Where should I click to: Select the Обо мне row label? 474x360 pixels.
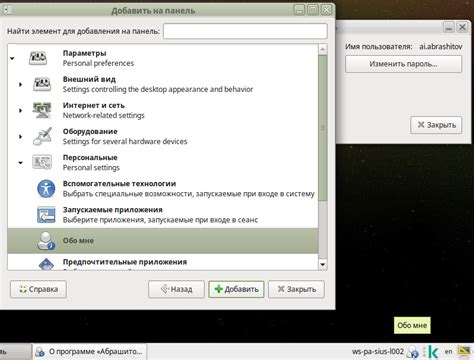click(78, 241)
